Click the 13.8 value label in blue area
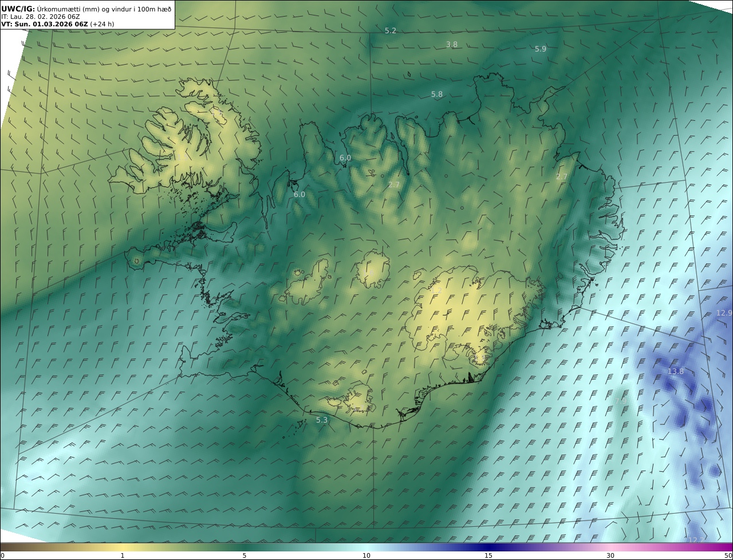733x560 pixels. click(x=676, y=372)
